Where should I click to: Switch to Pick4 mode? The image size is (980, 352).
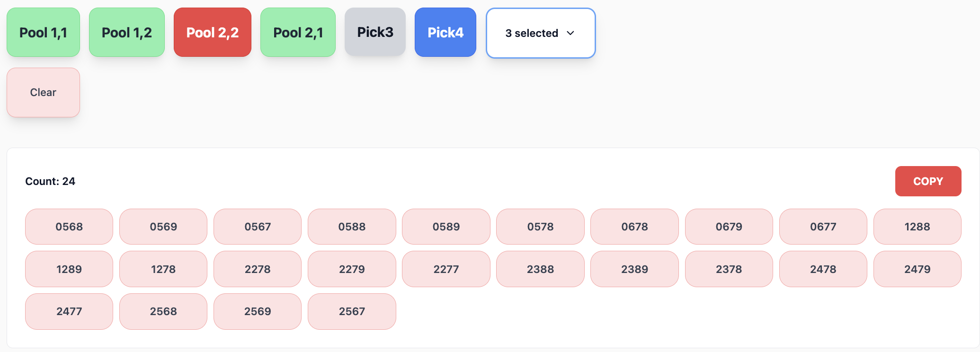click(445, 32)
